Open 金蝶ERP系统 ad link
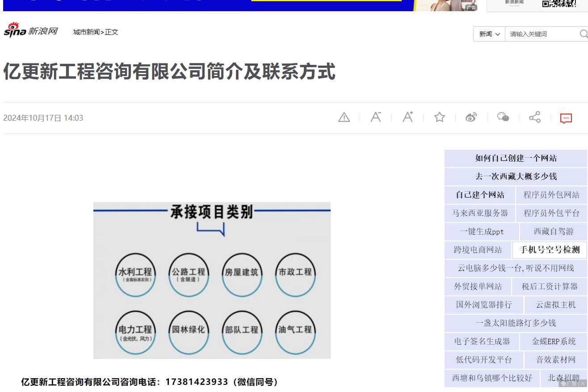Screen dimensions: 588x392 [554, 341]
